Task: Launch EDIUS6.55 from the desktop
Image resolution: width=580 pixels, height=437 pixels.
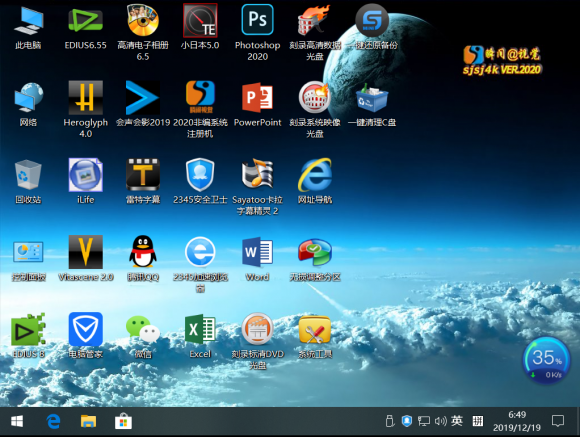Action: tap(85, 20)
